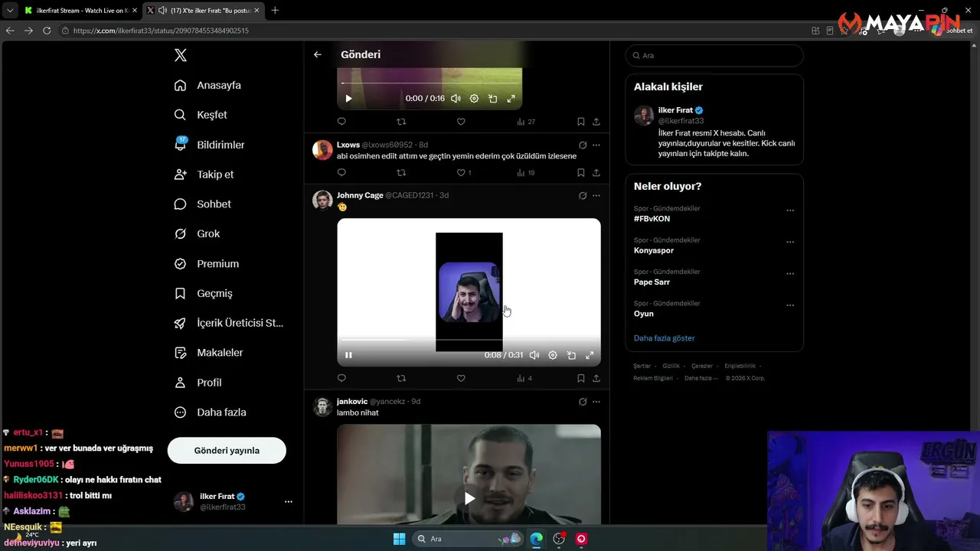Open Opera GX from taskbar
Image resolution: width=980 pixels, height=551 pixels.
581,539
